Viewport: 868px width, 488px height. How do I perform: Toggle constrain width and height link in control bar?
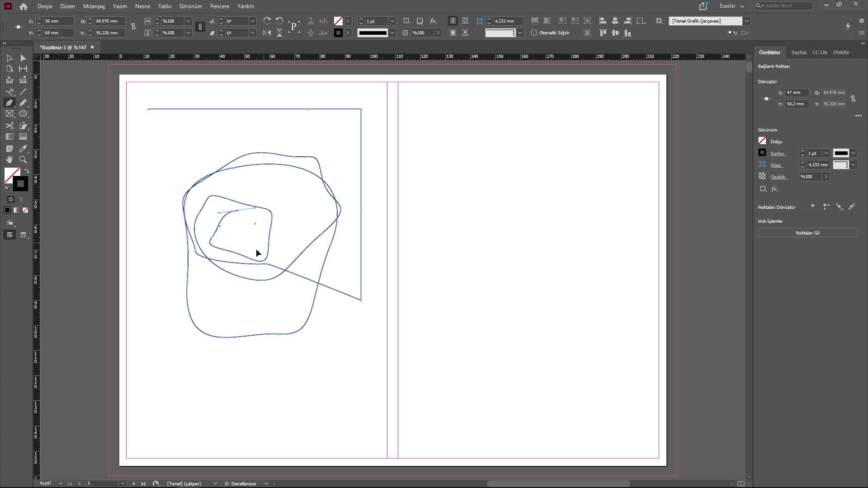pos(133,27)
